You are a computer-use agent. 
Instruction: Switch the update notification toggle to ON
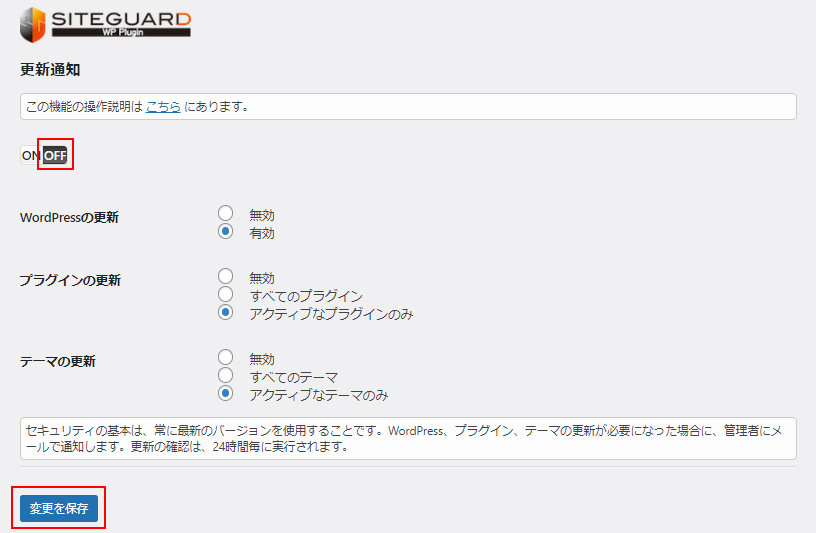point(31,155)
